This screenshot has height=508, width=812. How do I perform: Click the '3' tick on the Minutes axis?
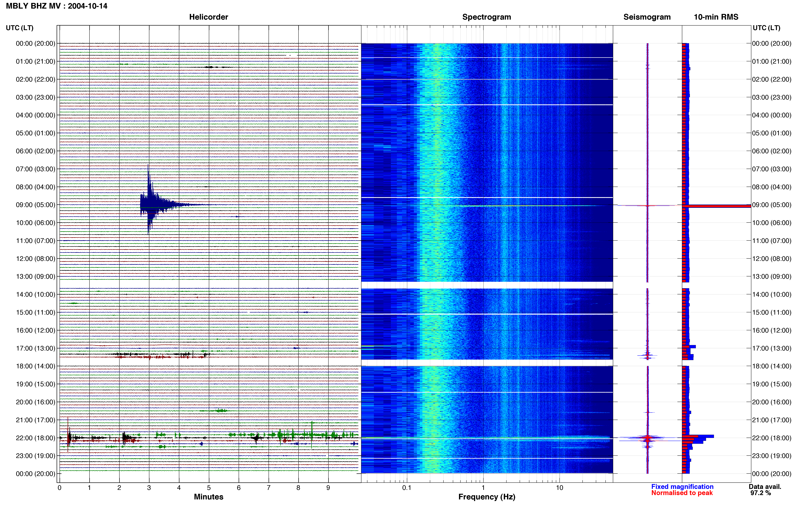[x=149, y=488]
